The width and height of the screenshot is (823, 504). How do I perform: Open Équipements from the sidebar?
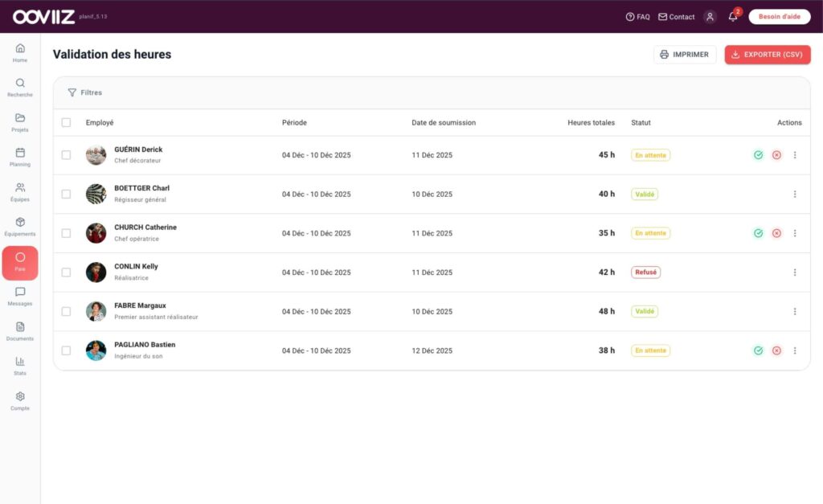tap(20, 227)
